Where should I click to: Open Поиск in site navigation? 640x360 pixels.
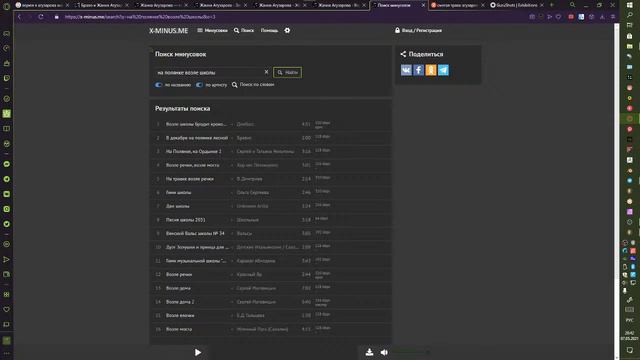244,31
